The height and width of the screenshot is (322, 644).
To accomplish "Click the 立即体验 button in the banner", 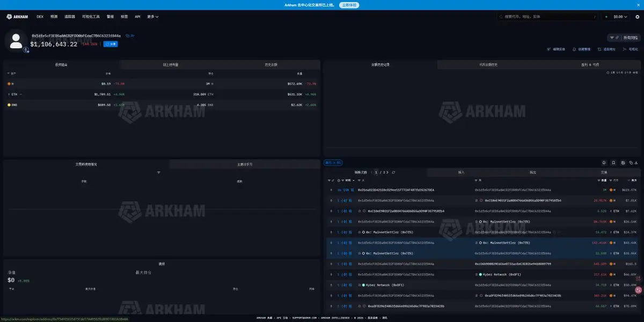I will pos(349,5).
